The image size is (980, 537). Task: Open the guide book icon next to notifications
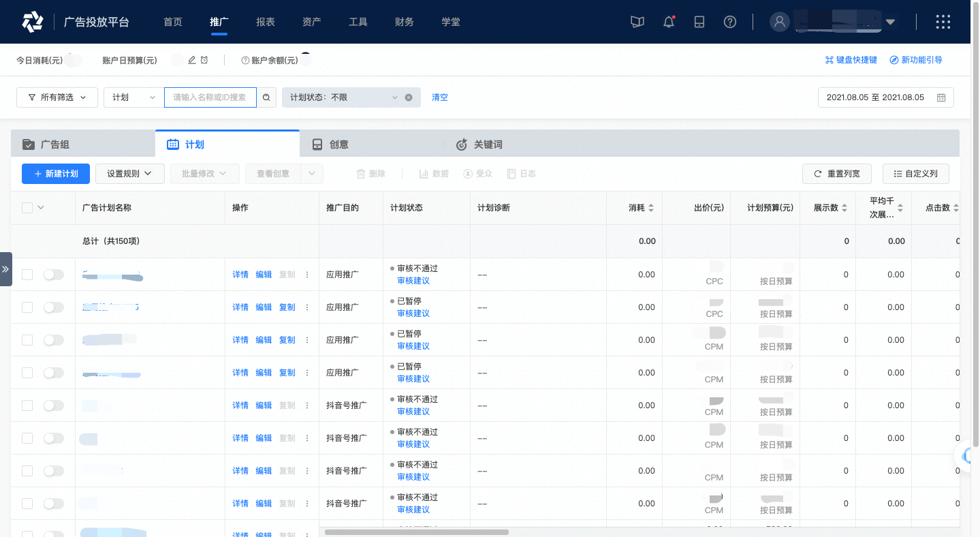click(x=637, y=21)
